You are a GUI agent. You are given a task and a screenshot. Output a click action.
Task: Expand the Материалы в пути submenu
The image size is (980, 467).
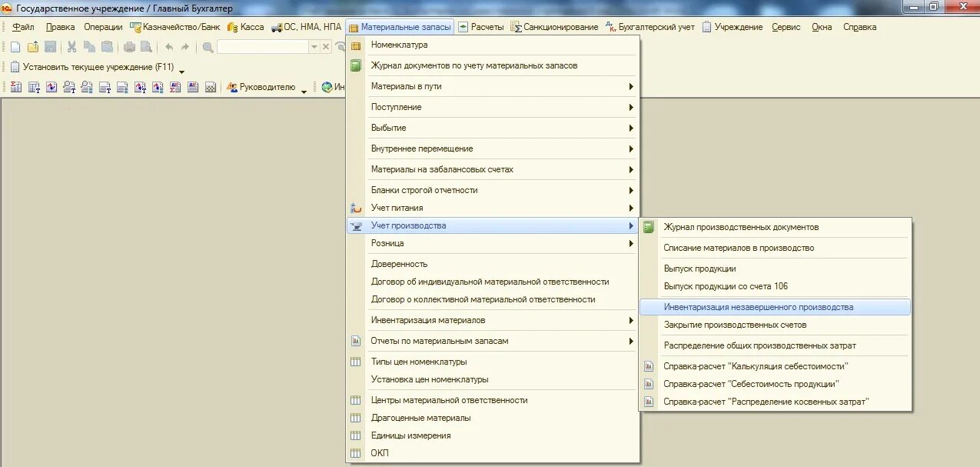pyautogui.click(x=493, y=87)
